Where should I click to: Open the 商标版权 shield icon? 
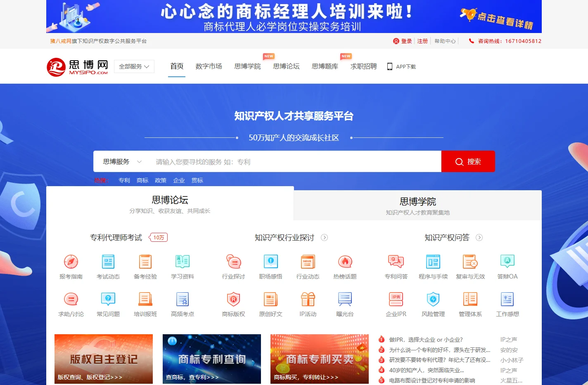(x=234, y=299)
